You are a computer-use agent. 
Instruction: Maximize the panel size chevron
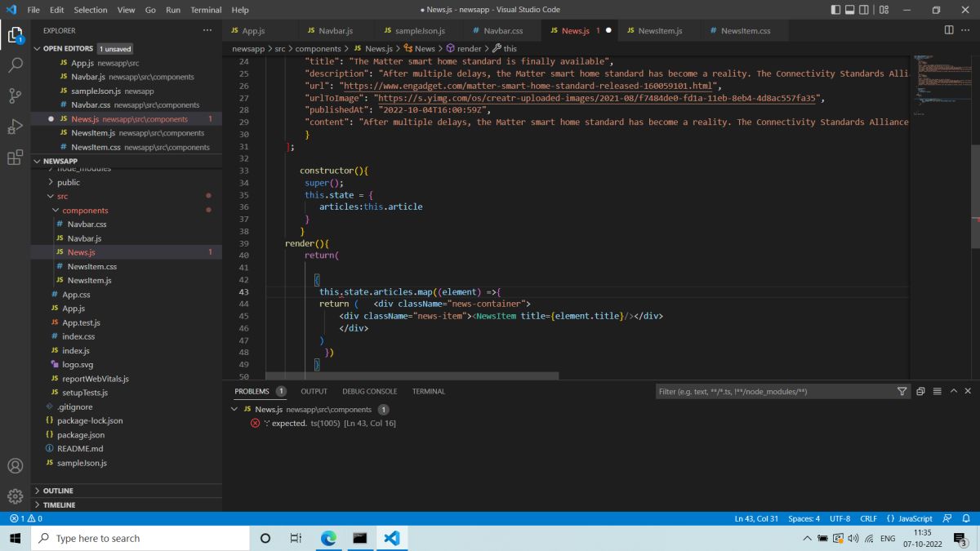(954, 392)
